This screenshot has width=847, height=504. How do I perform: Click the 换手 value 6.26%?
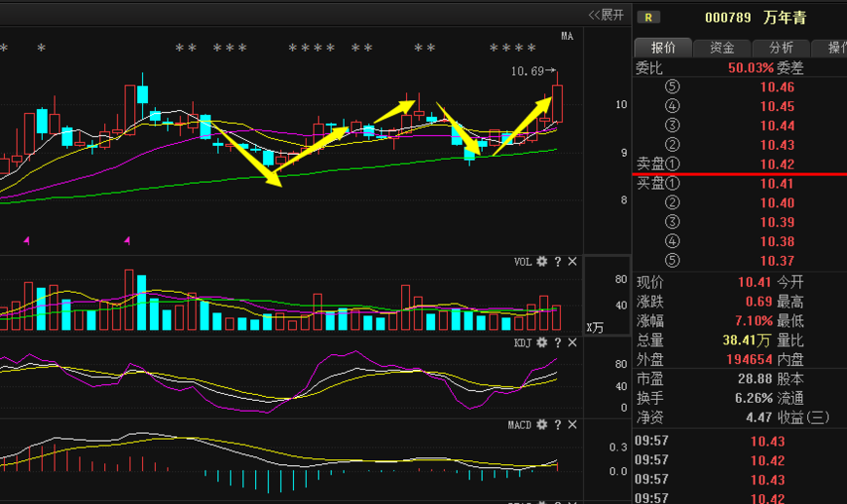coord(754,398)
